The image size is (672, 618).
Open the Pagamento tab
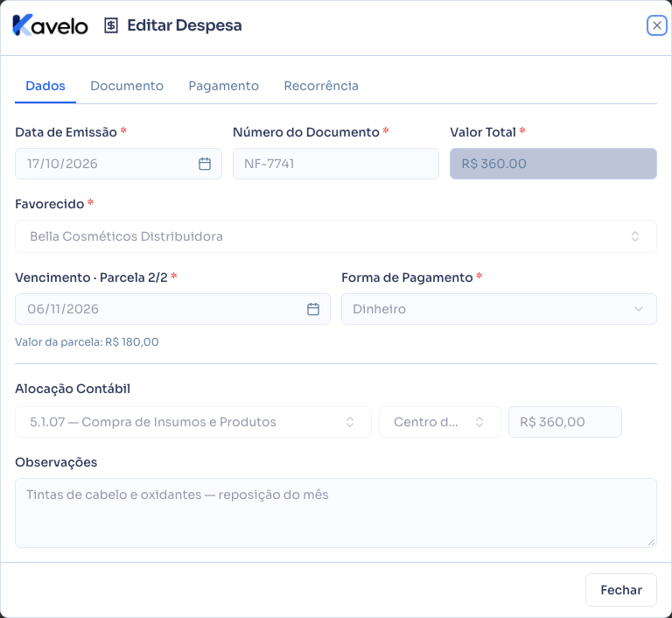tap(224, 86)
